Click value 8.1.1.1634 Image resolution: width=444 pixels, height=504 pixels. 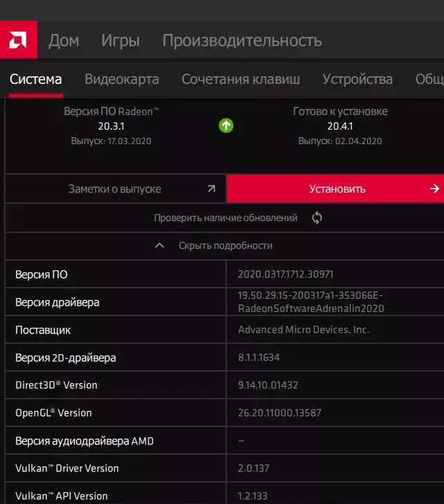(259, 358)
